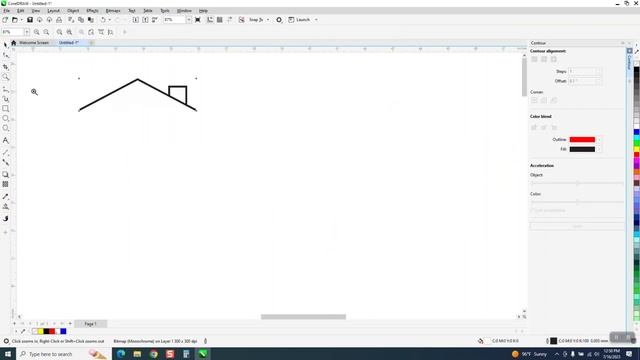Click the New document icon
Screen dimensions: 640x360
tap(5, 20)
